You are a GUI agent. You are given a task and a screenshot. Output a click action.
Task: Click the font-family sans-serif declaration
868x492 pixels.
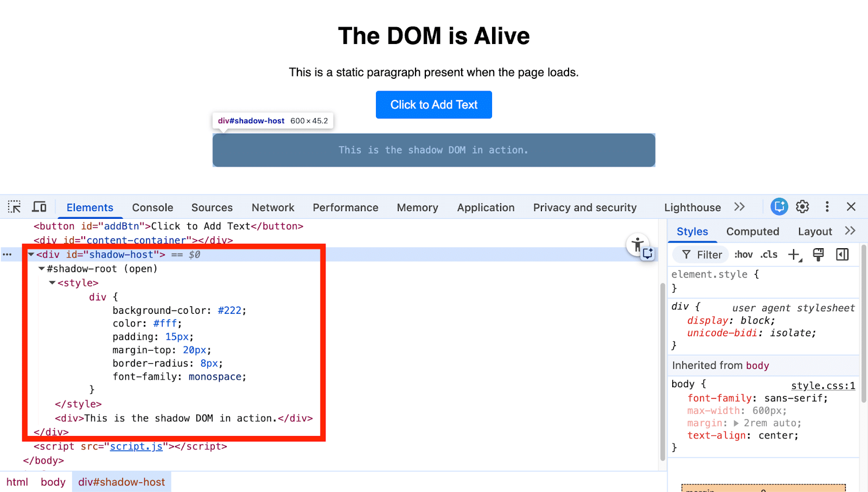click(x=758, y=398)
